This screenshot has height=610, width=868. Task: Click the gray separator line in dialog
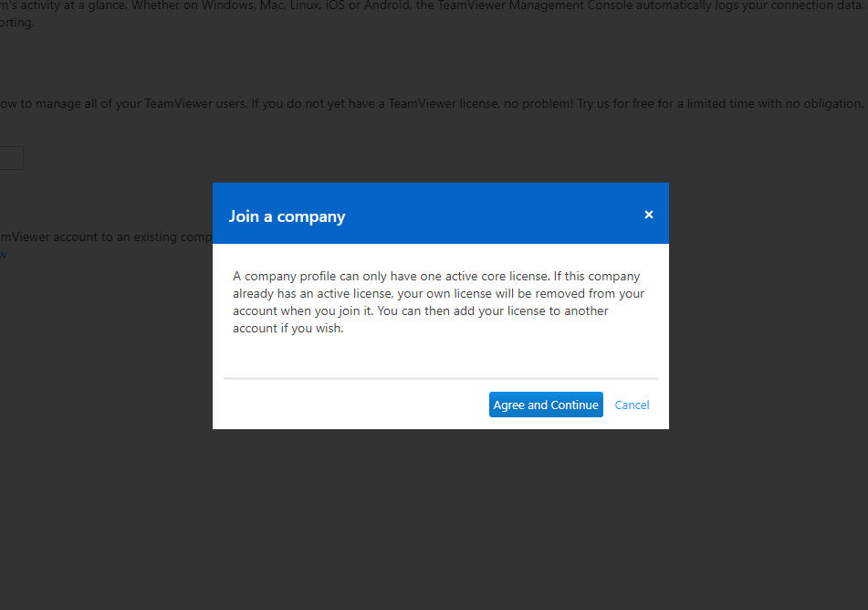(441, 378)
